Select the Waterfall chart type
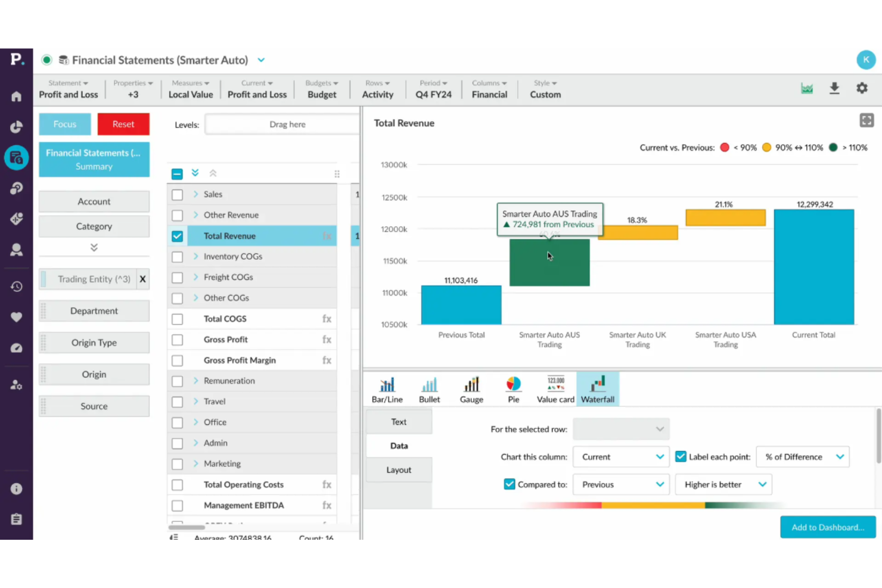 (598, 390)
